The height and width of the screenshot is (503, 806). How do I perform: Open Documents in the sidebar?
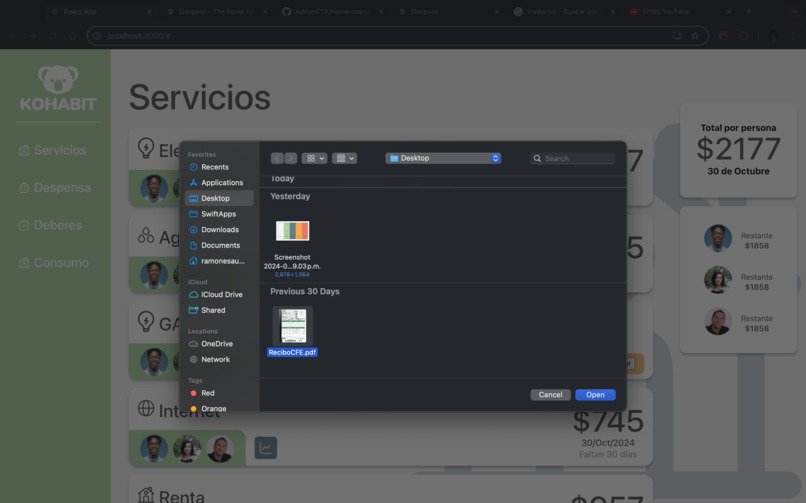tap(218, 245)
